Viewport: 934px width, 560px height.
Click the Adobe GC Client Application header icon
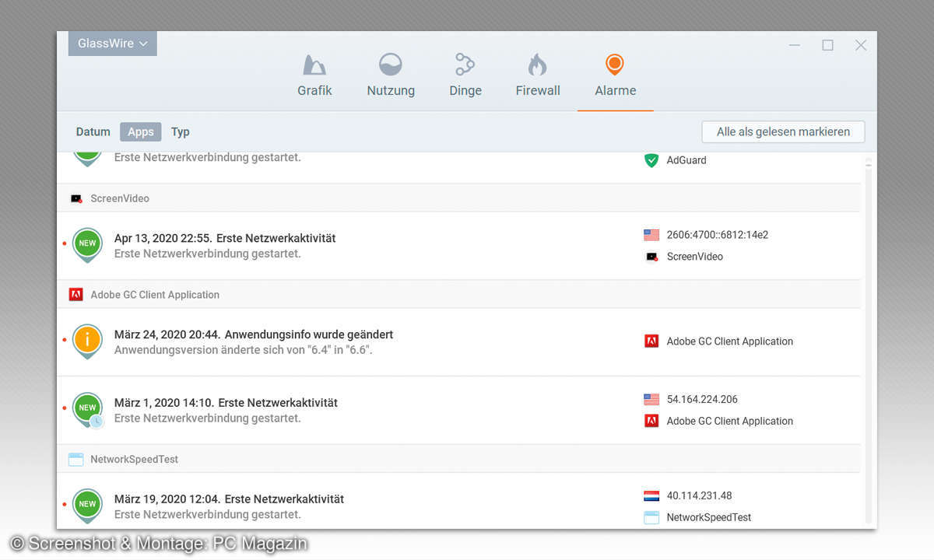click(76, 295)
